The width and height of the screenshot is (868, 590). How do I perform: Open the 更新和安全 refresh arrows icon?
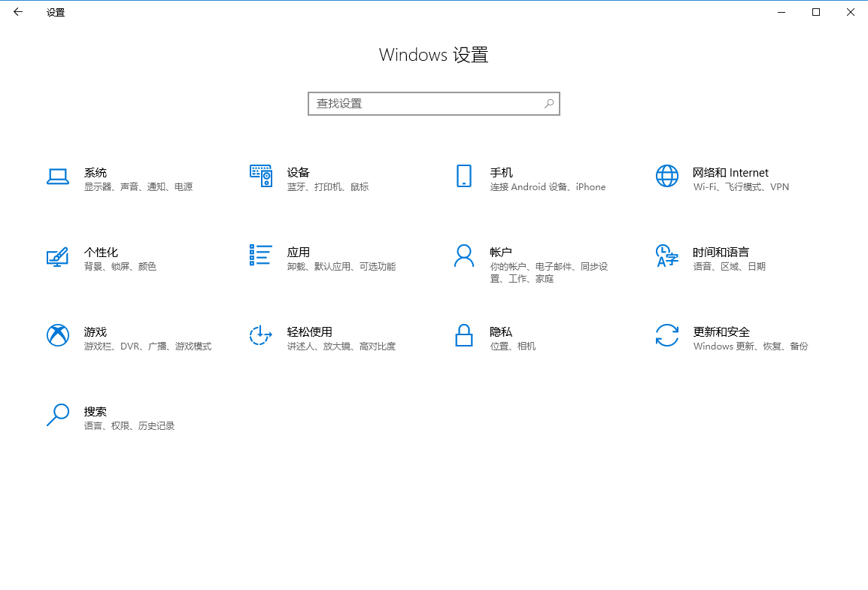click(x=667, y=335)
